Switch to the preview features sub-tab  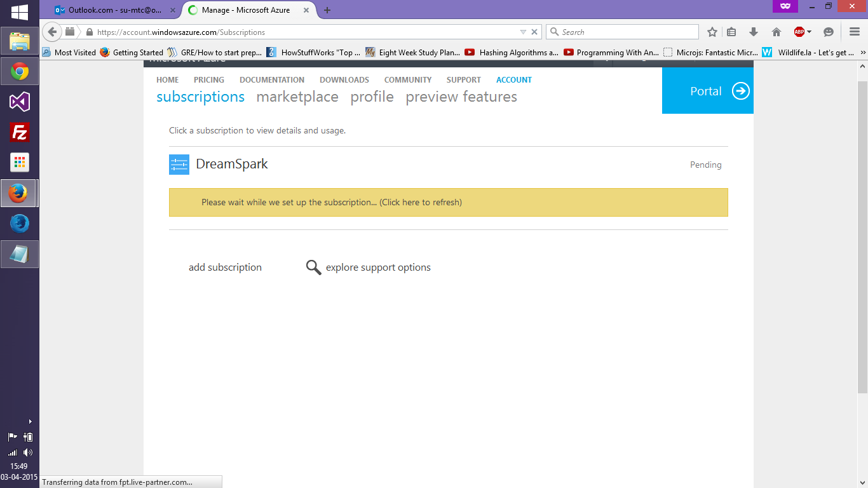tap(461, 97)
